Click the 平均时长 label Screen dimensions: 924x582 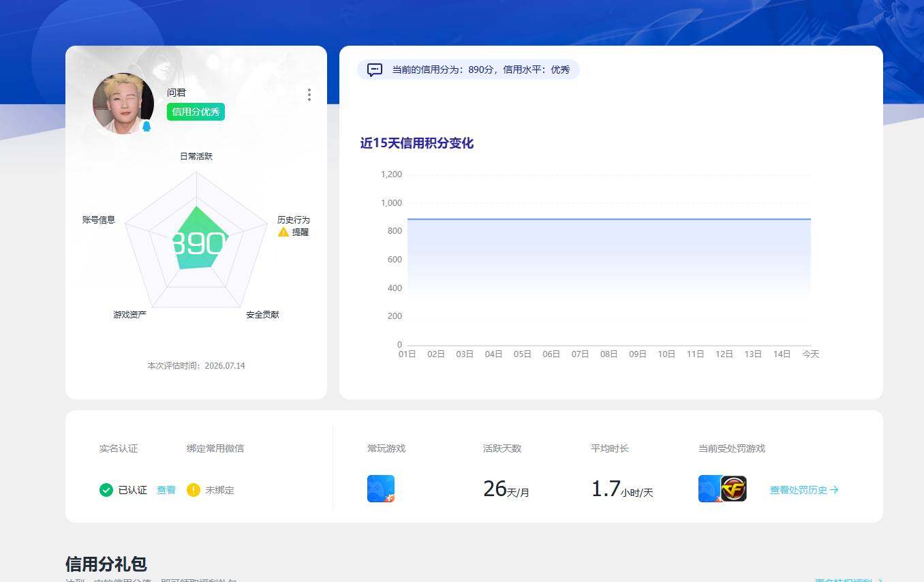pyautogui.click(x=610, y=448)
